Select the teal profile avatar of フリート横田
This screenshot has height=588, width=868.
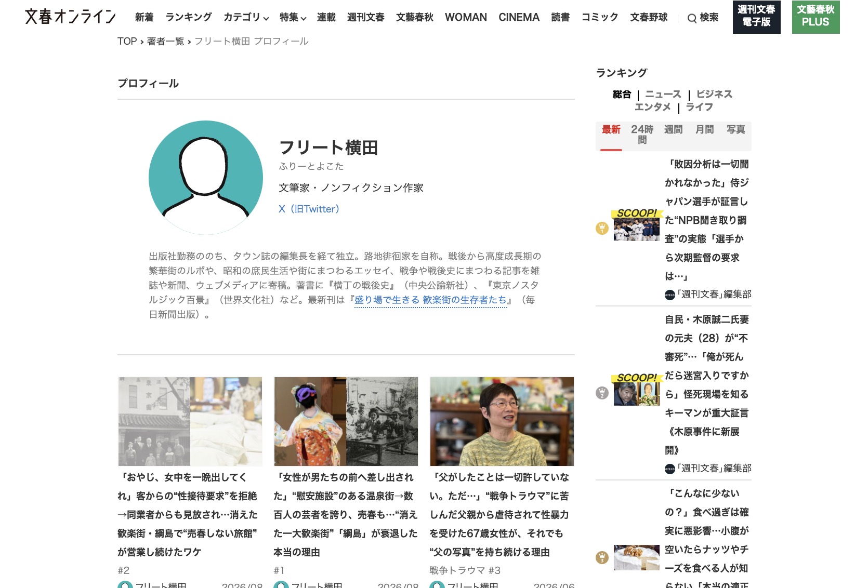point(206,178)
